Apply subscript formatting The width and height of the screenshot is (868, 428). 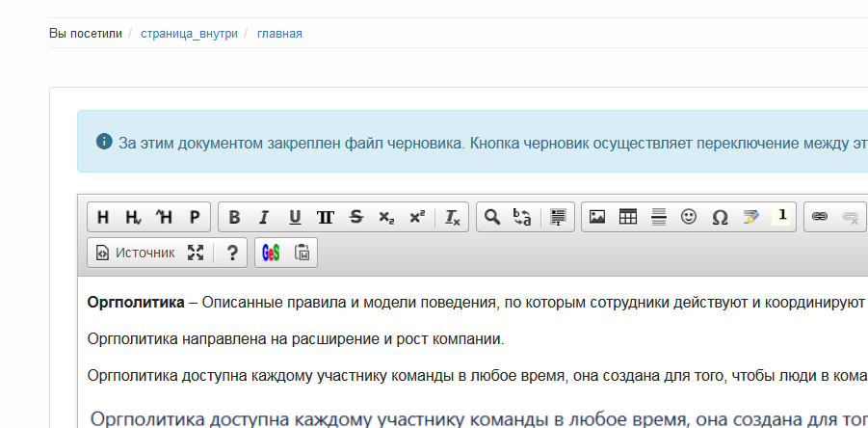point(386,217)
